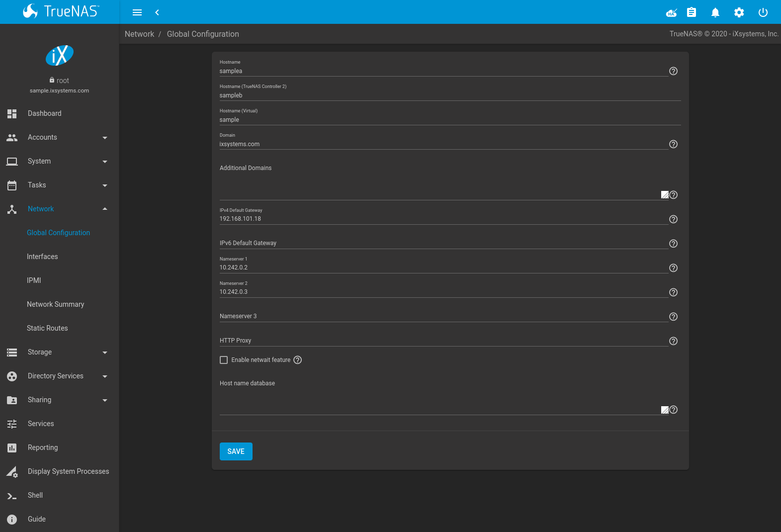The image size is (781, 532).
Task: Click the Reporting chart icon
Action: pyautogui.click(x=12, y=447)
